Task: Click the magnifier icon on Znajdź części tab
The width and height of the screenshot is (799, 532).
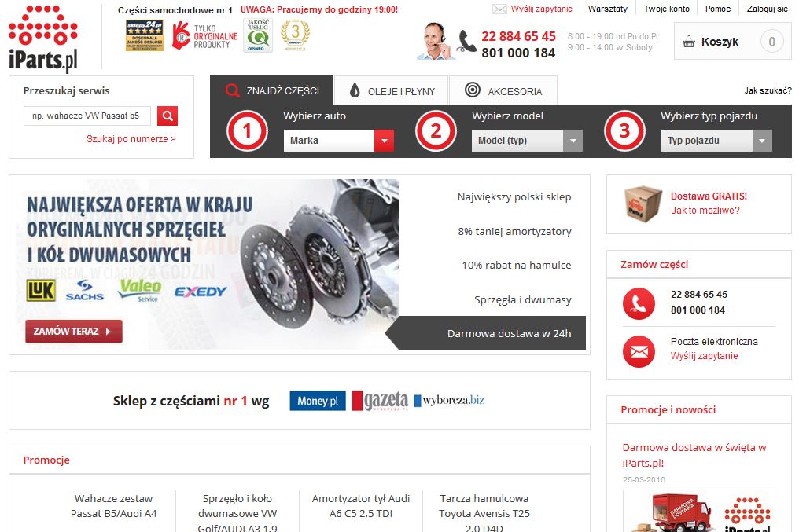Action: (232, 90)
